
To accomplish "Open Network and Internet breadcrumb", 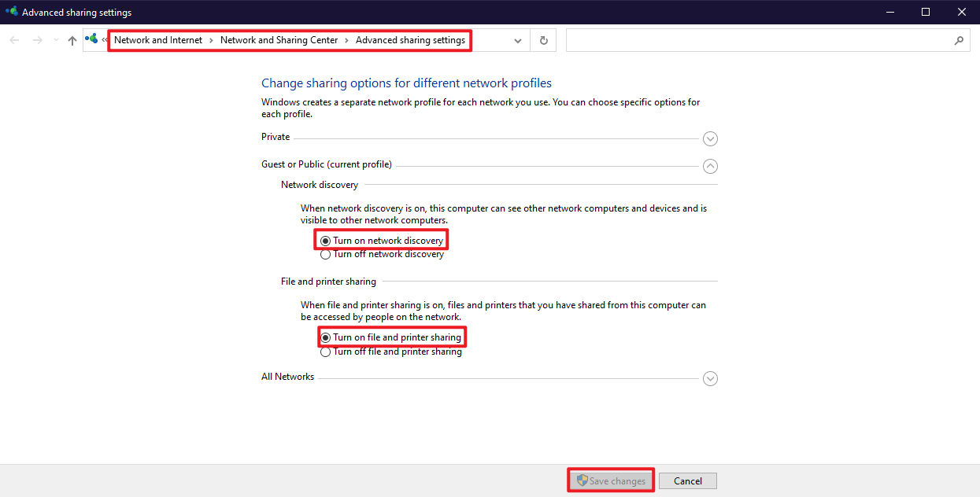I will coord(158,40).
